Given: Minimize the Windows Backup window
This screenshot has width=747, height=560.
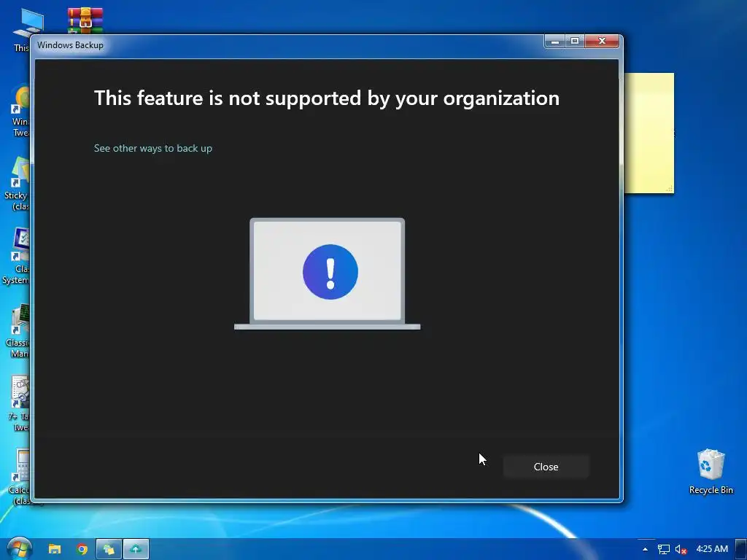Looking at the screenshot, I should (554, 42).
